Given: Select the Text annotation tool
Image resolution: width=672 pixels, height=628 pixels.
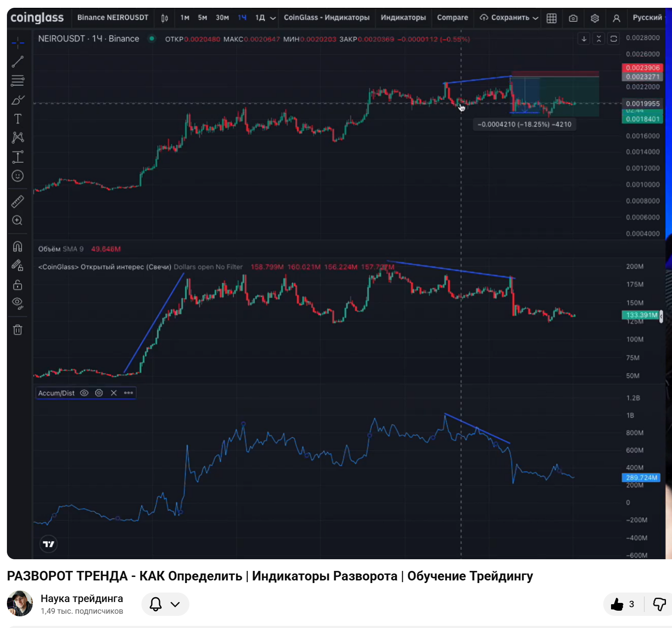Looking at the screenshot, I should 18,119.
